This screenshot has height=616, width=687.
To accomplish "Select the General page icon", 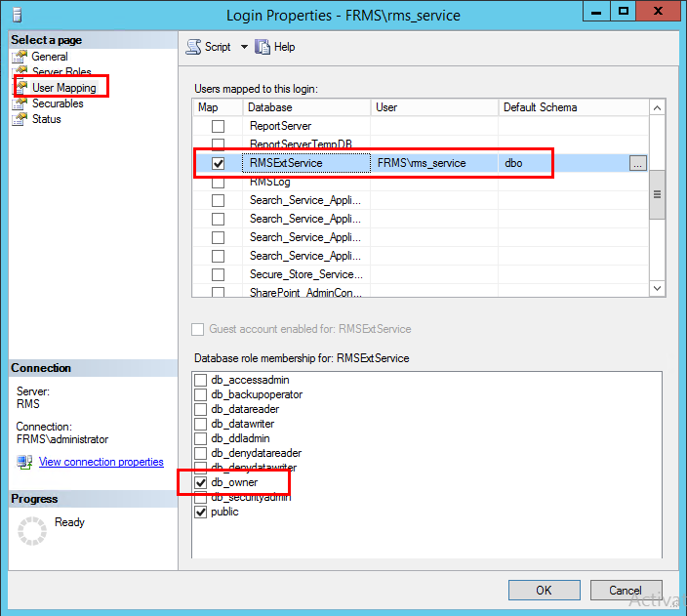I will pyautogui.click(x=20, y=57).
